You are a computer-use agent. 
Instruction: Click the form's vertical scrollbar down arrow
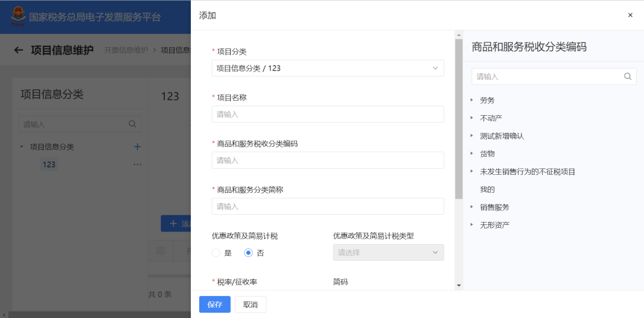[459, 286]
